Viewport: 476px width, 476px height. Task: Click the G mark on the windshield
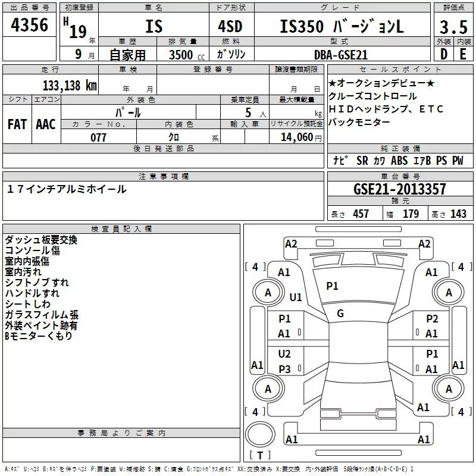[340, 314]
